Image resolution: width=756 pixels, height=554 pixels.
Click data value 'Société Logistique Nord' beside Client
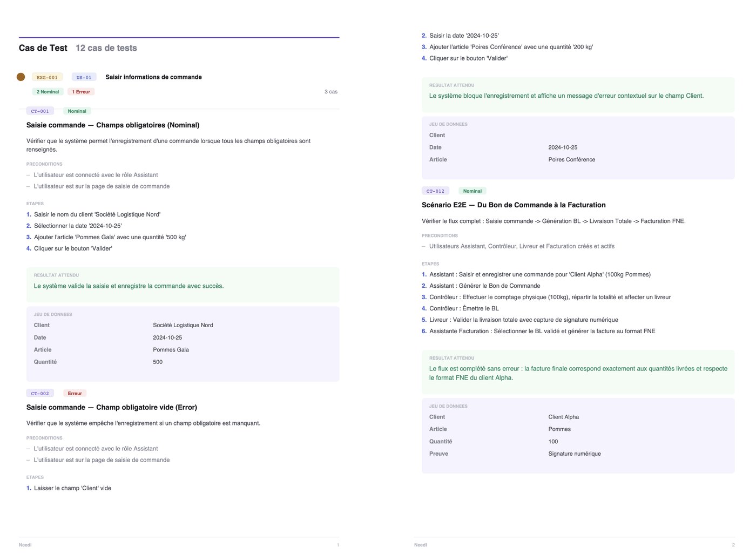(x=183, y=325)
